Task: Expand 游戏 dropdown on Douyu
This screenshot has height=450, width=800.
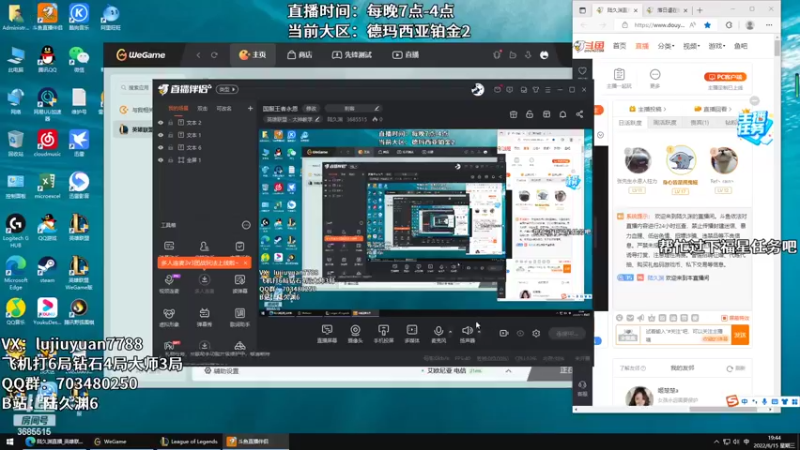Action: 717,46
